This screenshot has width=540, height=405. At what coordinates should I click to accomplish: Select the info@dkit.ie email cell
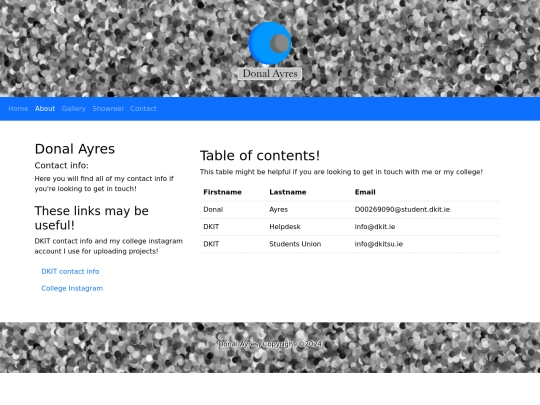[x=375, y=227]
